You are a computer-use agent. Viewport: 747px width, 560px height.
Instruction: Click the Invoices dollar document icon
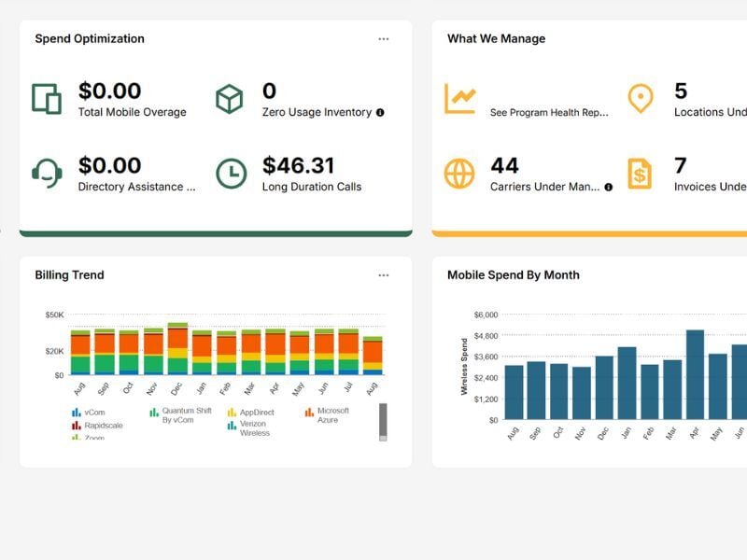coord(641,173)
